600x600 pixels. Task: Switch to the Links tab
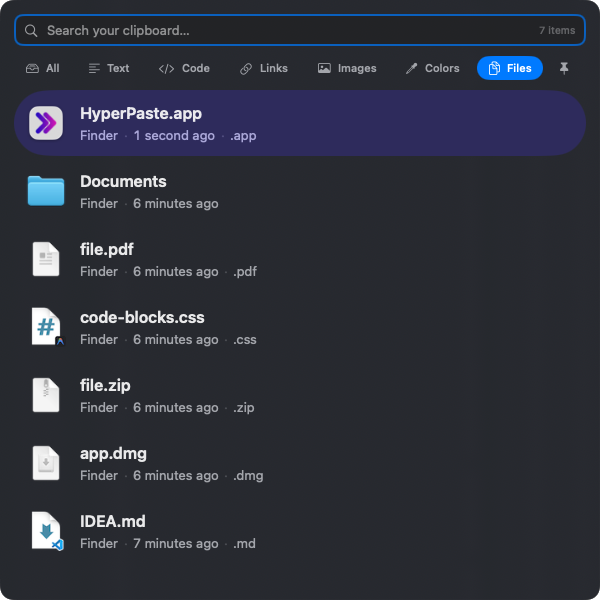click(264, 68)
